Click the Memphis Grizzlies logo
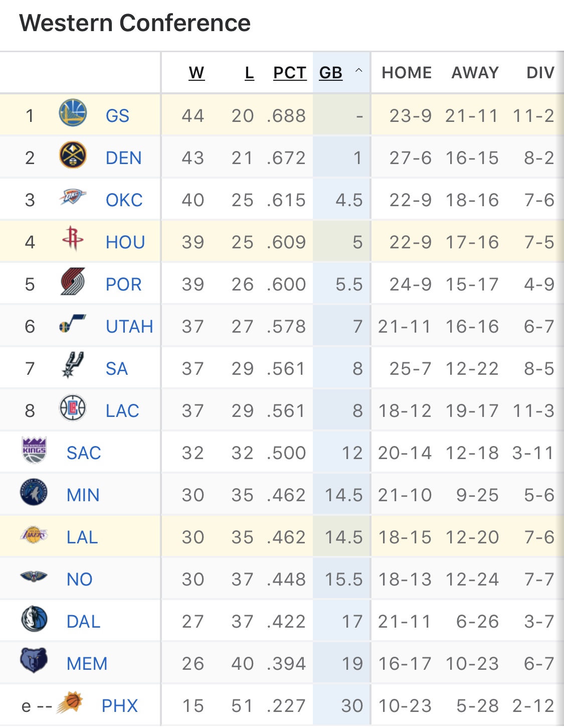This screenshot has height=728, width=564. tap(34, 661)
